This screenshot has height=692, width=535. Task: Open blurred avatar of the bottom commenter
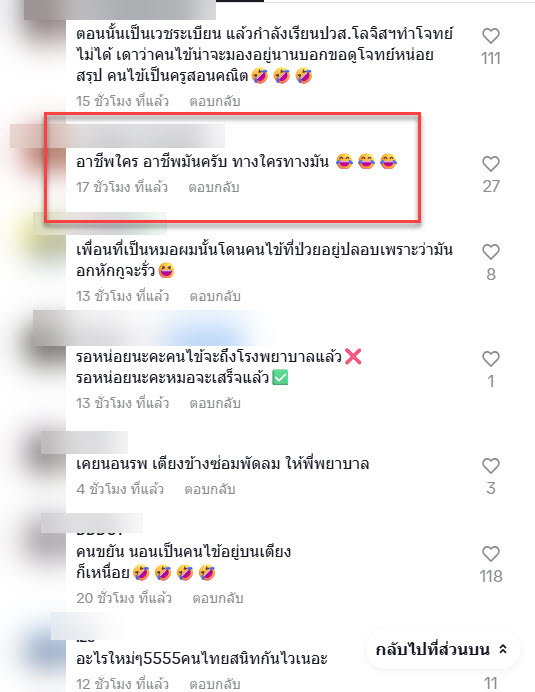[40, 653]
